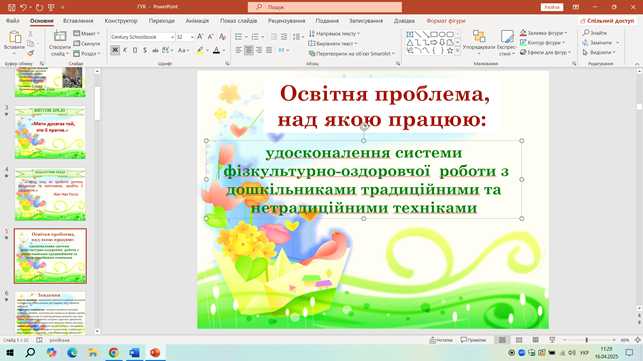Center the text in paragraph group

coord(249,50)
